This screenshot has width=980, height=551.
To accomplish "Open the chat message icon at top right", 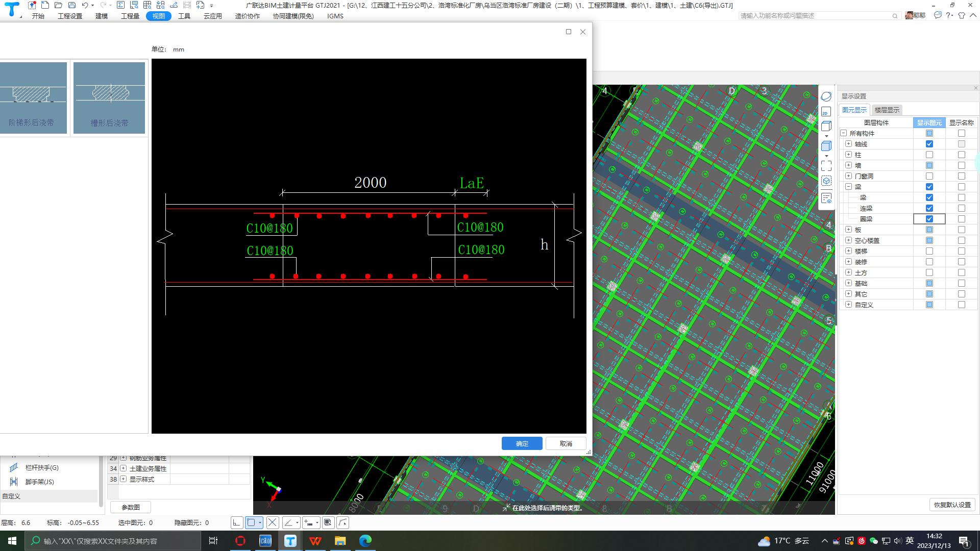I will click(x=938, y=15).
